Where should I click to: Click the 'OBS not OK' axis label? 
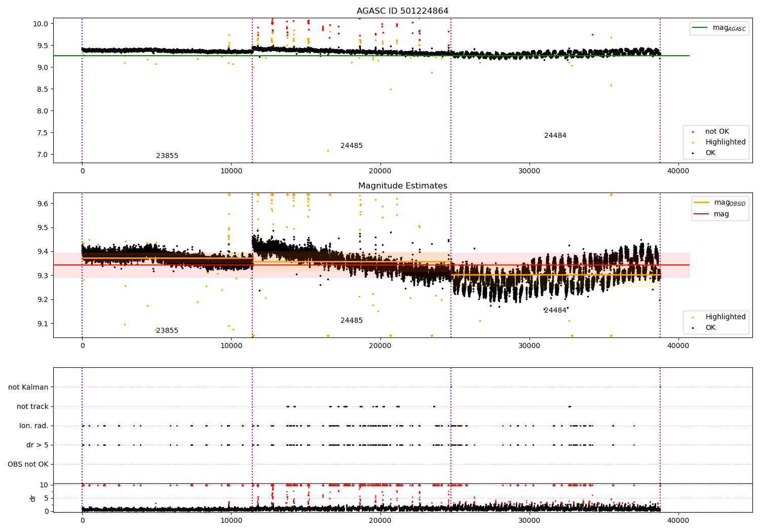click(28, 464)
